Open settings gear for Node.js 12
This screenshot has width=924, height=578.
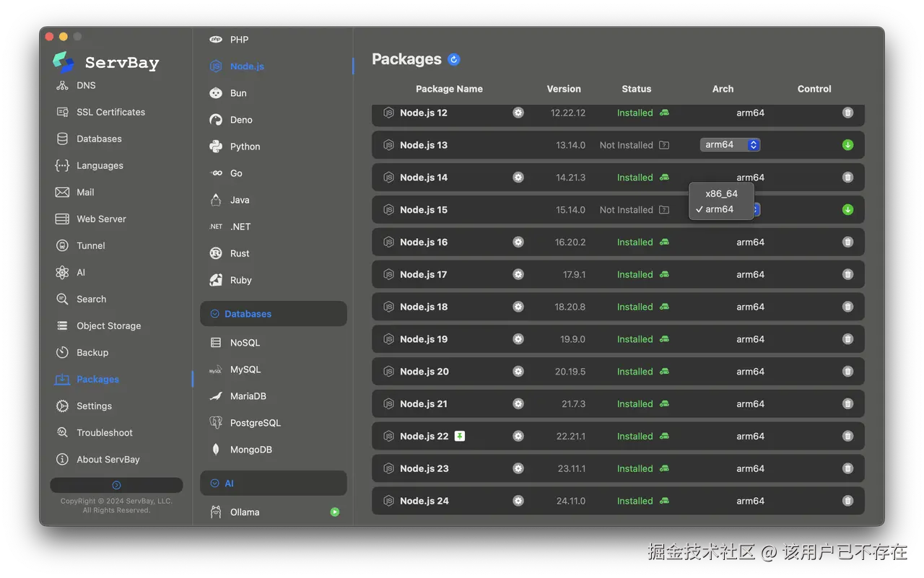(518, 113)
